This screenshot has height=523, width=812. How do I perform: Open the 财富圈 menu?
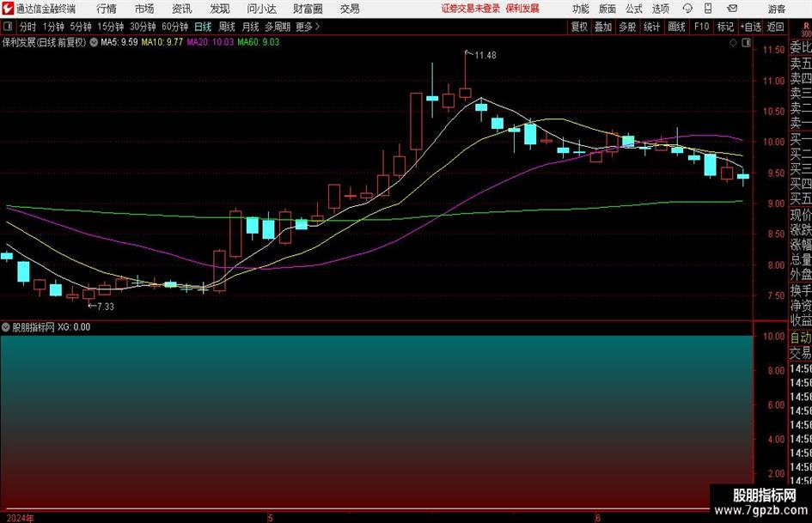point(308,9)
